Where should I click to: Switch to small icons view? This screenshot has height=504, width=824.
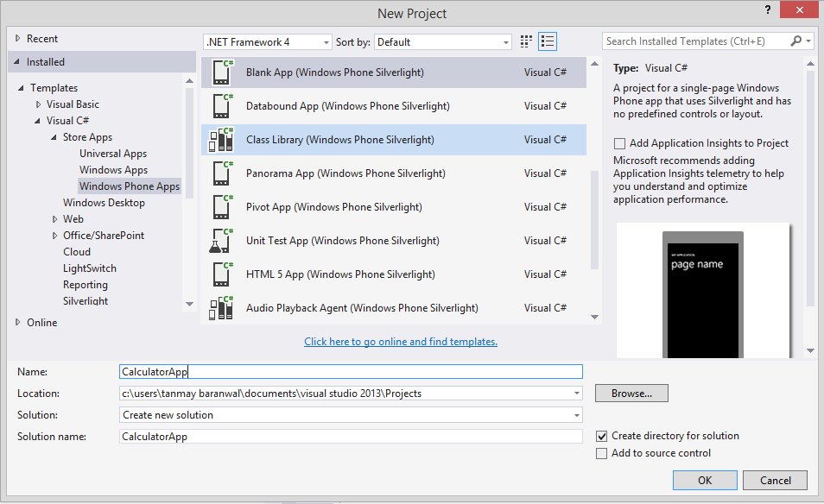[526, 41]
